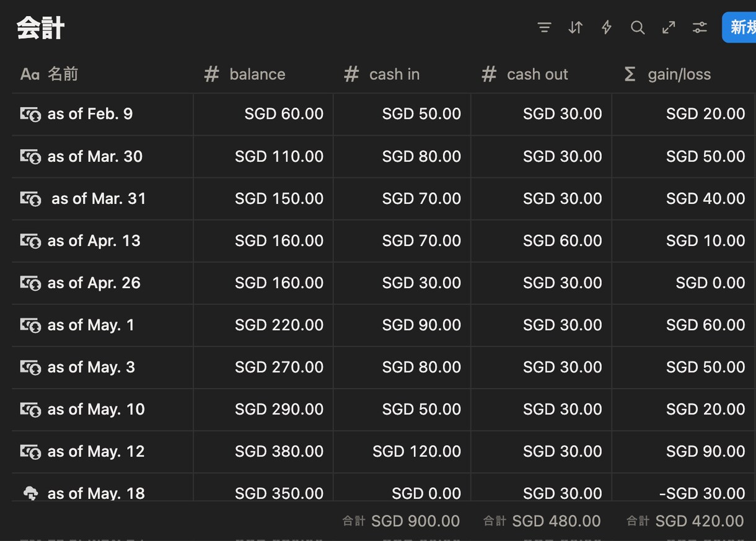
Task: Open the view settings sliders icon
Action: 700,27
